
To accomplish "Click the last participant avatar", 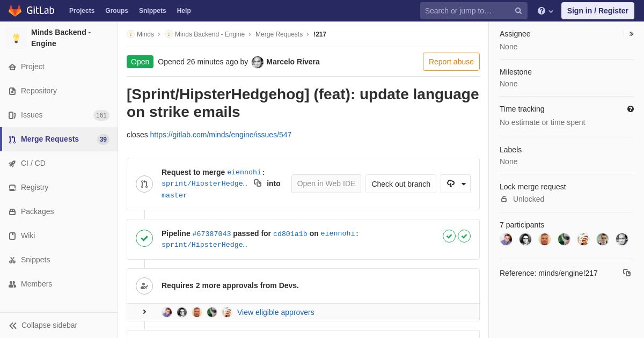I will coord(622,239).
